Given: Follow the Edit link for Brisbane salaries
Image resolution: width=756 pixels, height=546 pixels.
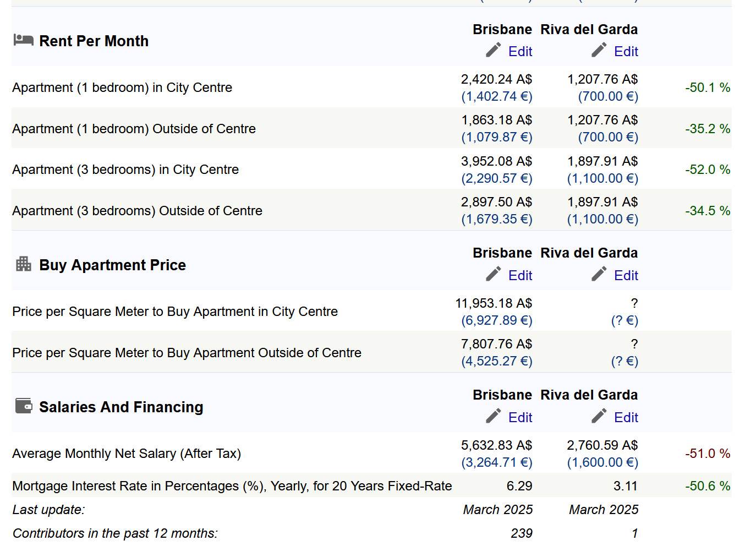Looking at the screenshot, I should point(520,418).
